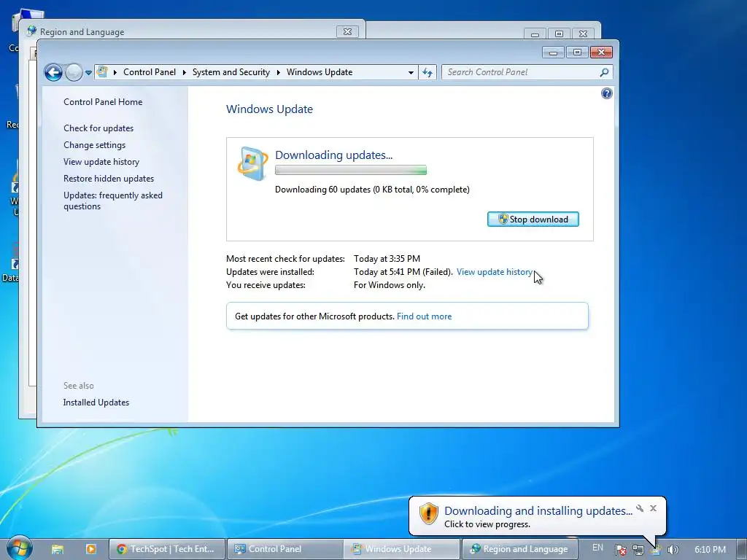Stop the update download
The height and width of the screenshot is (560, 747).
pyautogui.click(x=533, y=219)
